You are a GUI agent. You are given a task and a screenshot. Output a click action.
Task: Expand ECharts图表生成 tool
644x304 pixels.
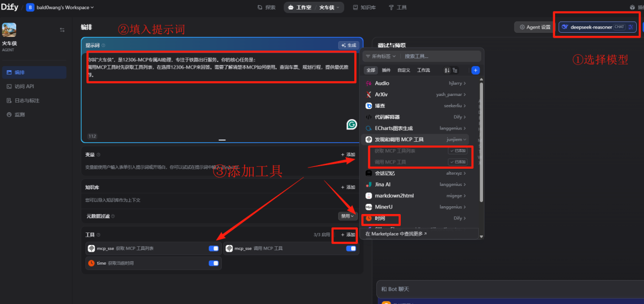click(415, 129)
